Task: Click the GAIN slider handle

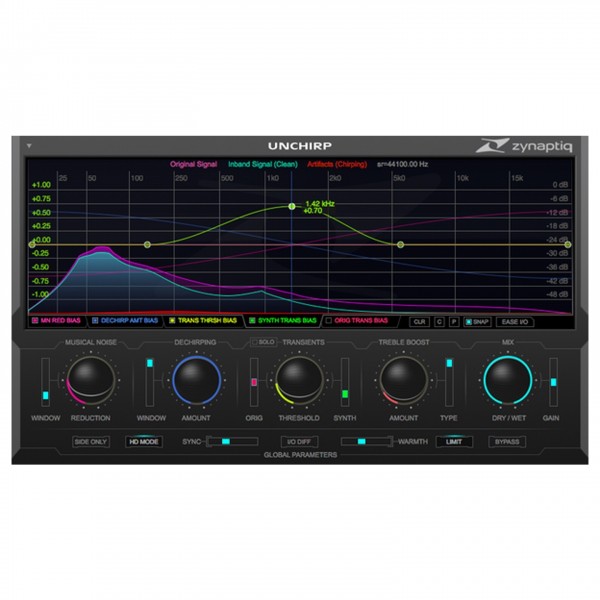Action: click(x=553, y=382)
